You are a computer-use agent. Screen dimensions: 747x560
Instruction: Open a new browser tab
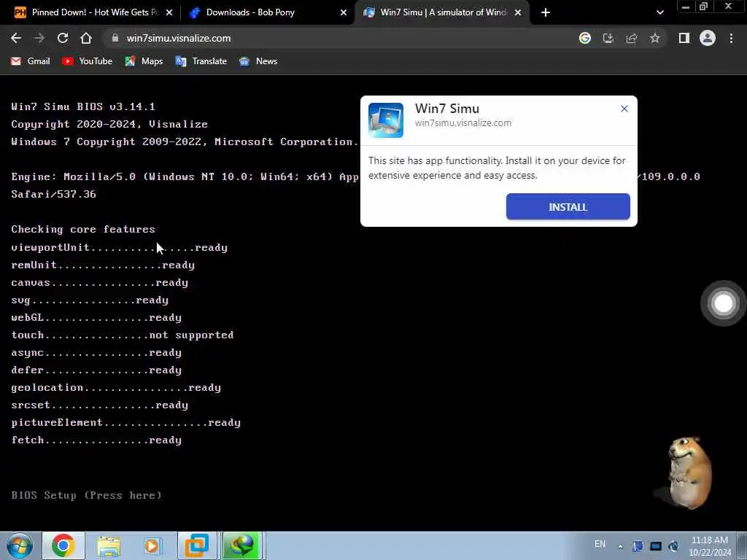click(x=546, y=13)
